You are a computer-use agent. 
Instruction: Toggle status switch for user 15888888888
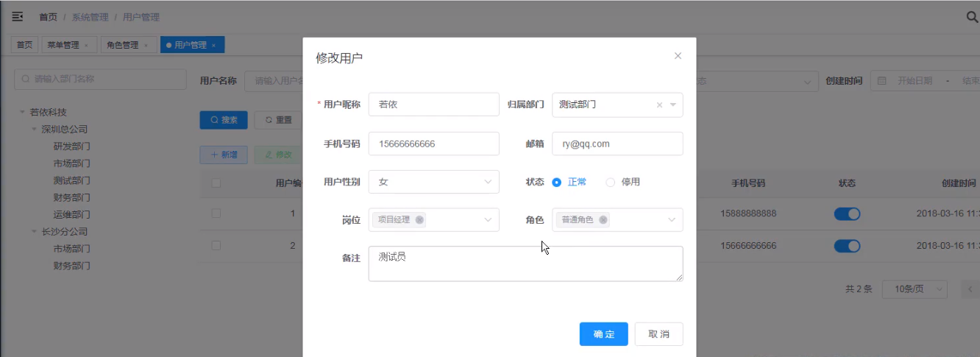coord(847,214)
